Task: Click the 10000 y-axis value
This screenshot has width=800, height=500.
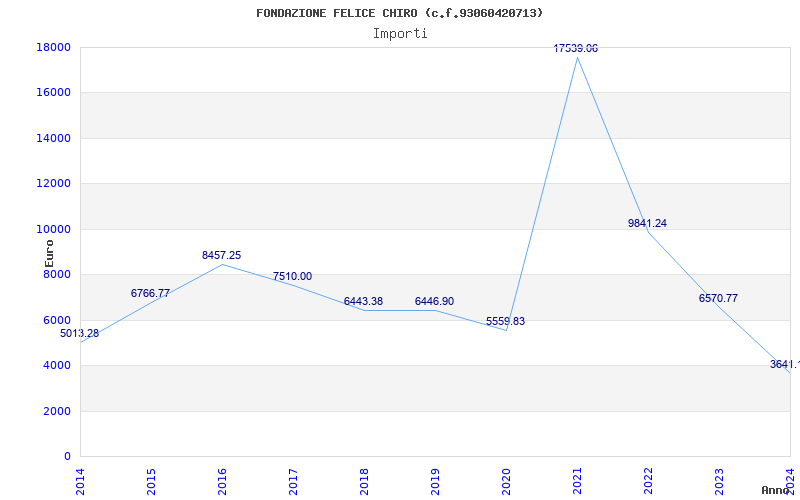Action: [53, 229]
